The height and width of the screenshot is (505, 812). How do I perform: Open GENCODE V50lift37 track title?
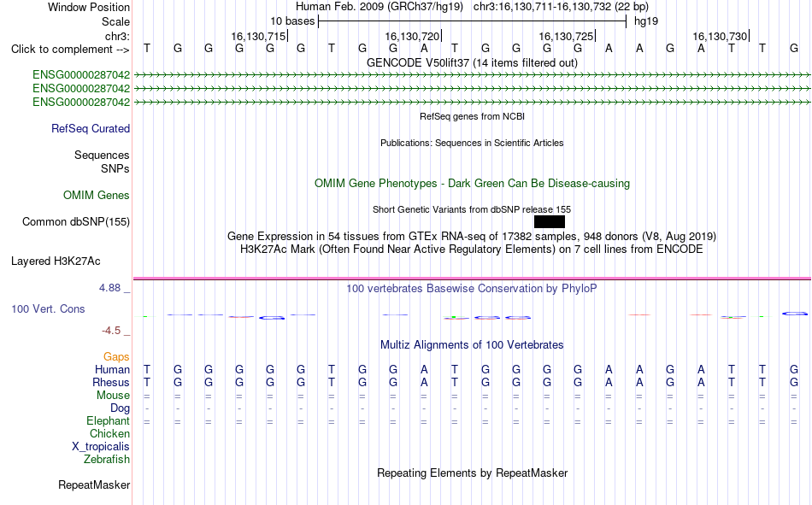473,62
